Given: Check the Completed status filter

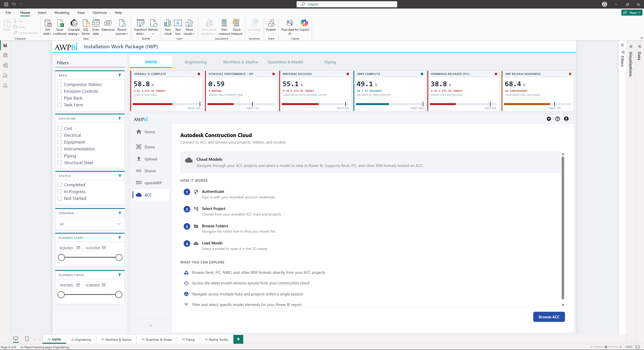Looking at the screenshot, I should pyautogui.click(x=60, y=185).
